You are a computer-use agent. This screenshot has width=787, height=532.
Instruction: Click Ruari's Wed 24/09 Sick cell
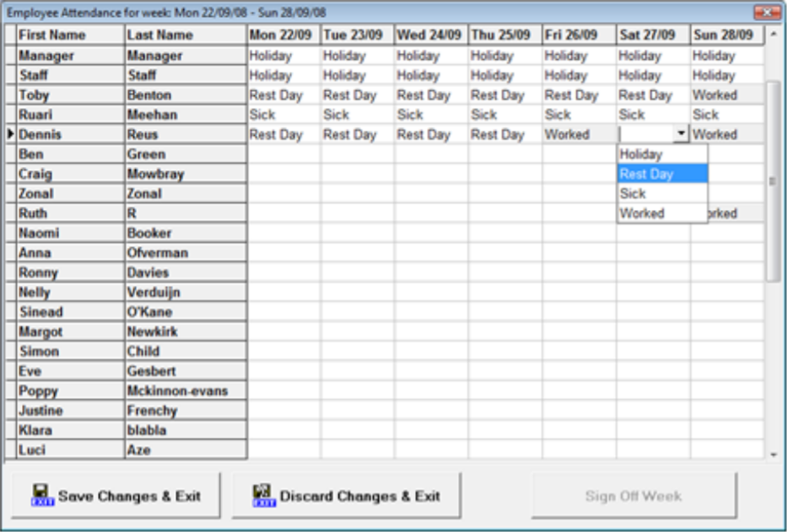[430, 115]
